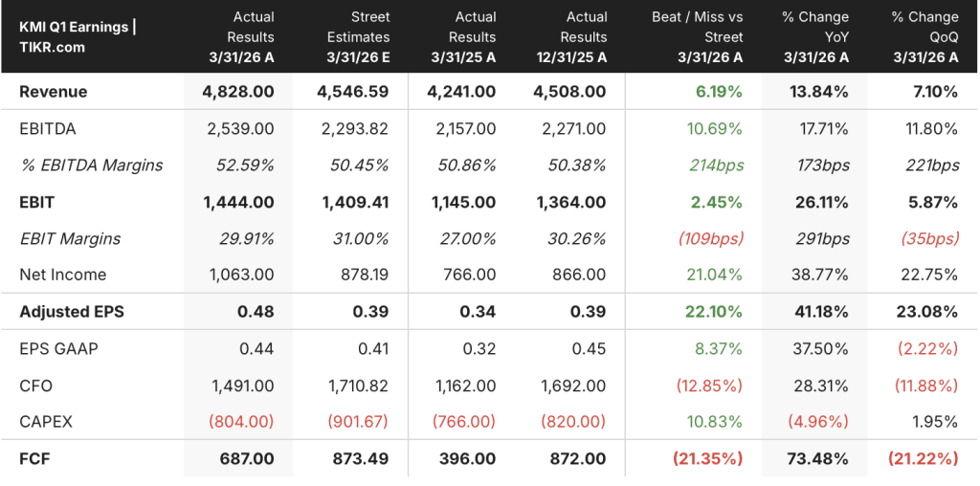Click the KMI Q1 Earnings TIKR.com header
This screenshot has width=980, height=486.
pyautogui.click(x=78, y=37)
